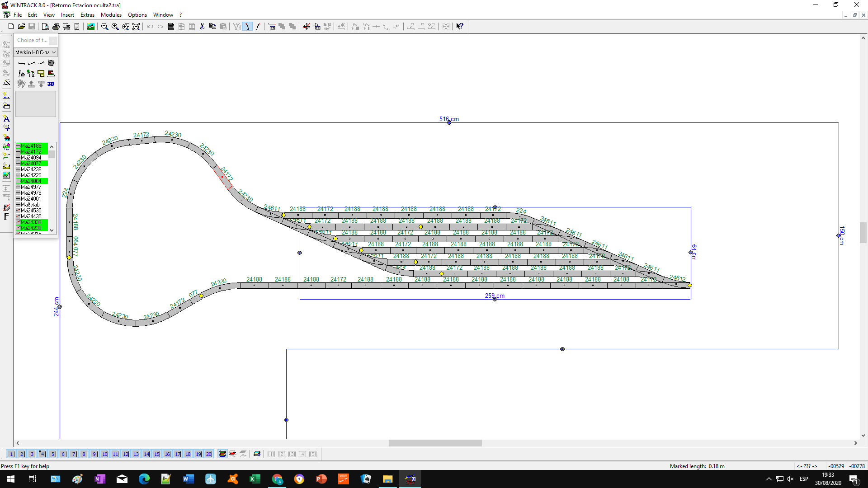Select the Add text 'A' tool
Image resolution: width=868 pixels, height=488 pixels.
[6, 118]
